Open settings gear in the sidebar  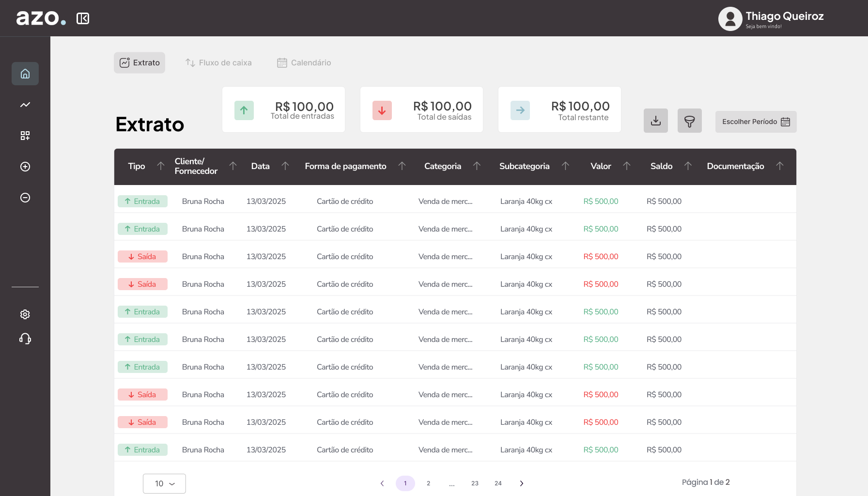[x=25, y=314]
